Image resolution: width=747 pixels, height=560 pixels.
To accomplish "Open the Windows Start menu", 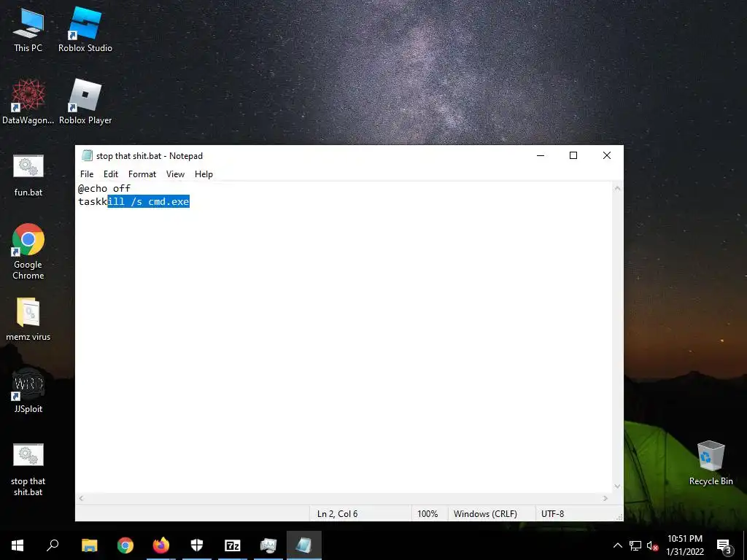I will [18, 545].
